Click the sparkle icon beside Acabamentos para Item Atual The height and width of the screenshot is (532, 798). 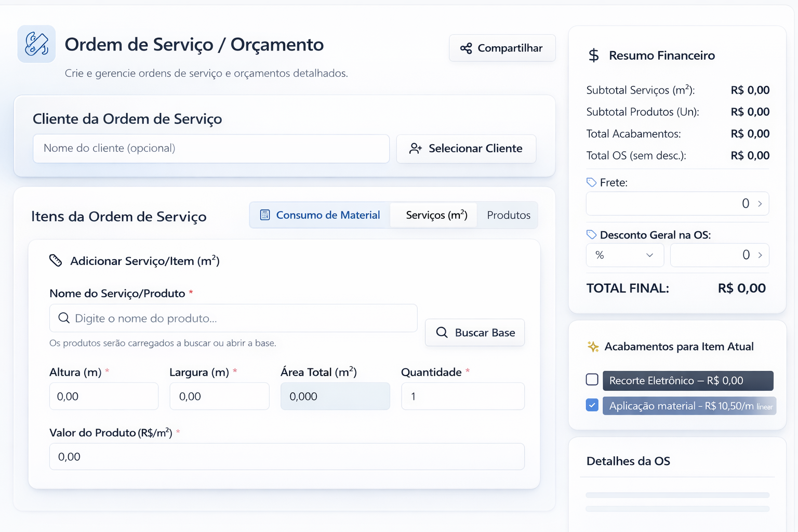[593, 347]
